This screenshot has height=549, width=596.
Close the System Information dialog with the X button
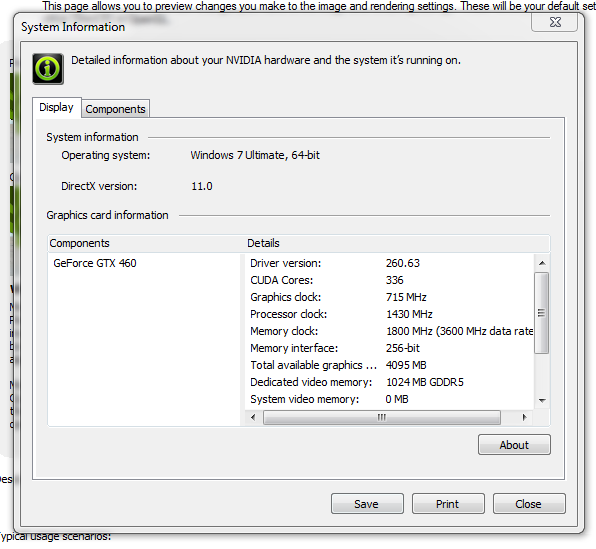(555, 22)
